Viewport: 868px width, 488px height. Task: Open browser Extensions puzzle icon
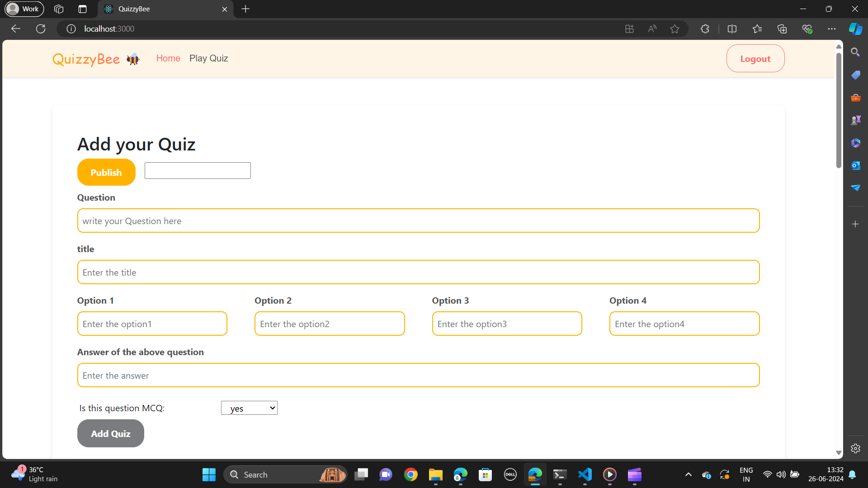coord(705,29)
